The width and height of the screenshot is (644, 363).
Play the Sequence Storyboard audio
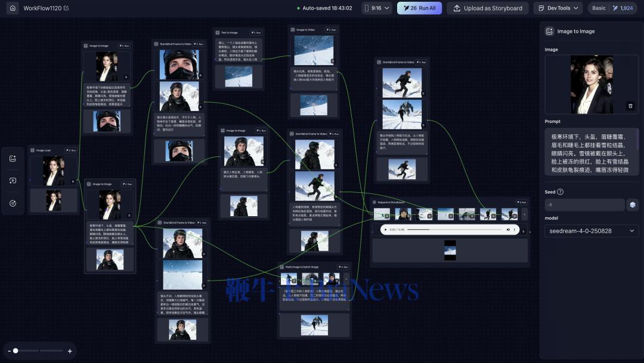(386, 229)
